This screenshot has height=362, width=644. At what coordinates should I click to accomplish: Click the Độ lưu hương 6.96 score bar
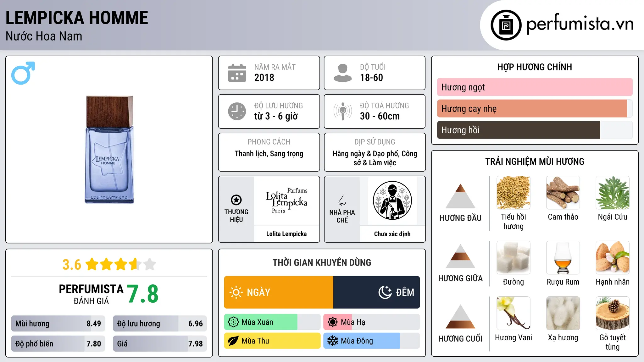(x=160, y=323)
